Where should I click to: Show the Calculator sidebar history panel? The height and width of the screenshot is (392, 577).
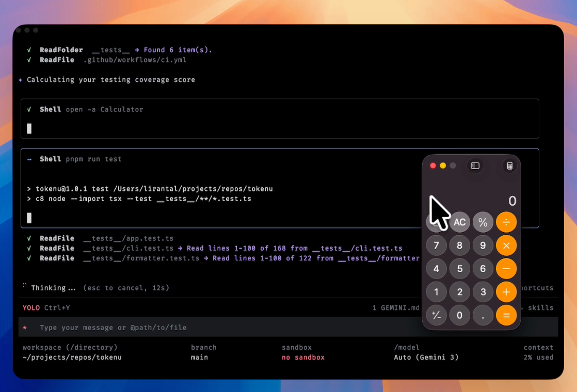(475, 166)
